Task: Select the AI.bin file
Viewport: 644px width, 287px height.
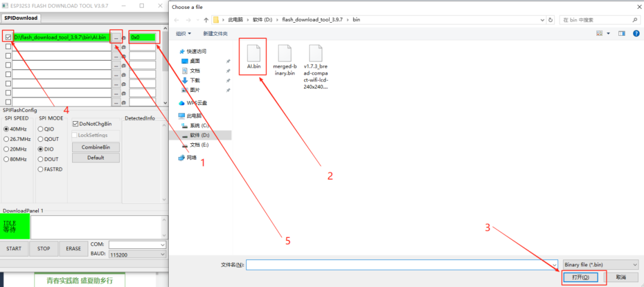Action: click(254, 57)
